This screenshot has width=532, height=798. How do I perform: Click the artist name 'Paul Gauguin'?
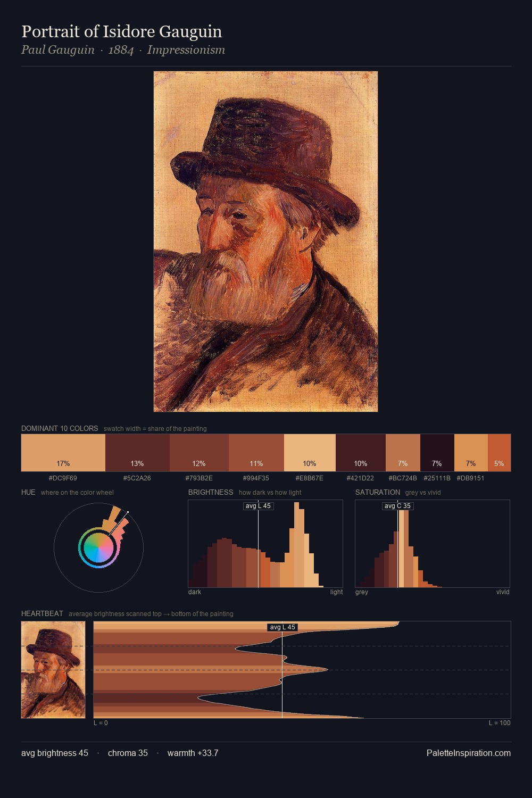pyautogui.click(x=57, y=50)
